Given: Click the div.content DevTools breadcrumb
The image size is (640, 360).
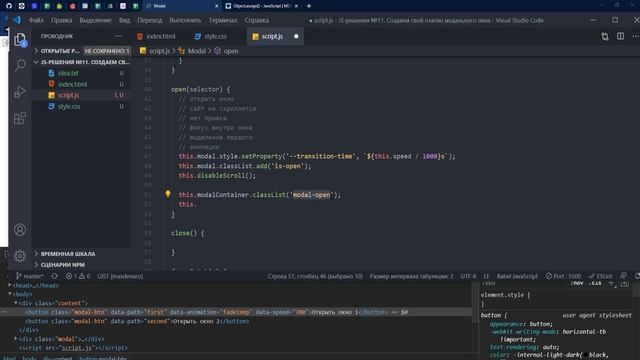Looking at the screenshot, I should [58, 358].
